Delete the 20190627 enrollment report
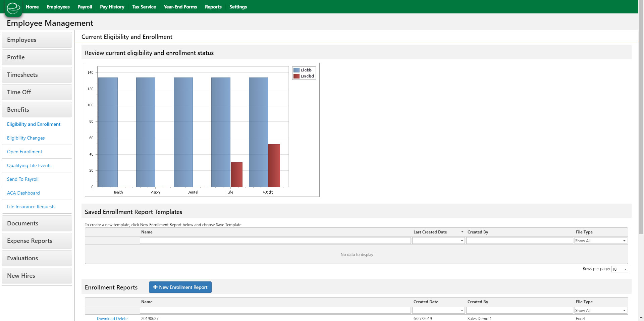This screenshot has width=644, height=321. click(x=122, y=318)
